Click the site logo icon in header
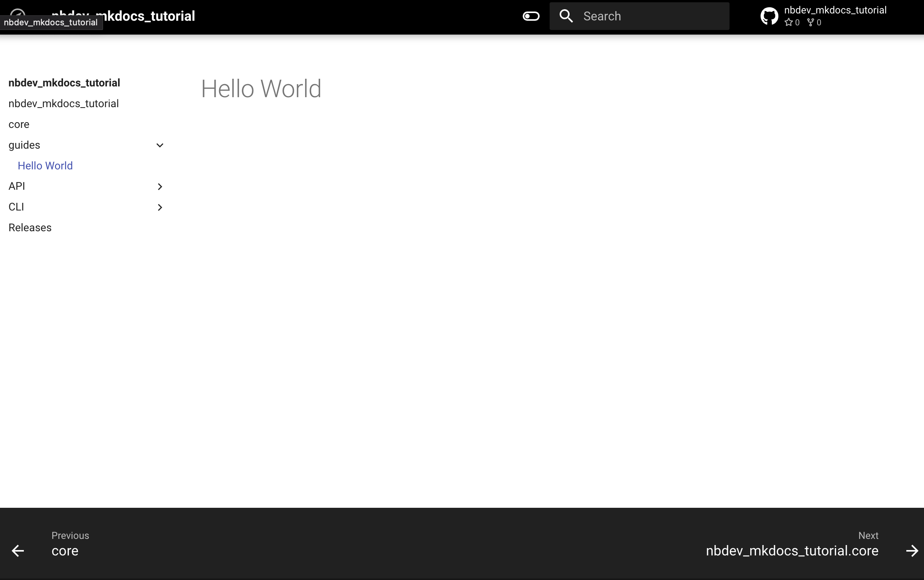The width and height of the screenshot is (924, 580). [x=18, y=12]
